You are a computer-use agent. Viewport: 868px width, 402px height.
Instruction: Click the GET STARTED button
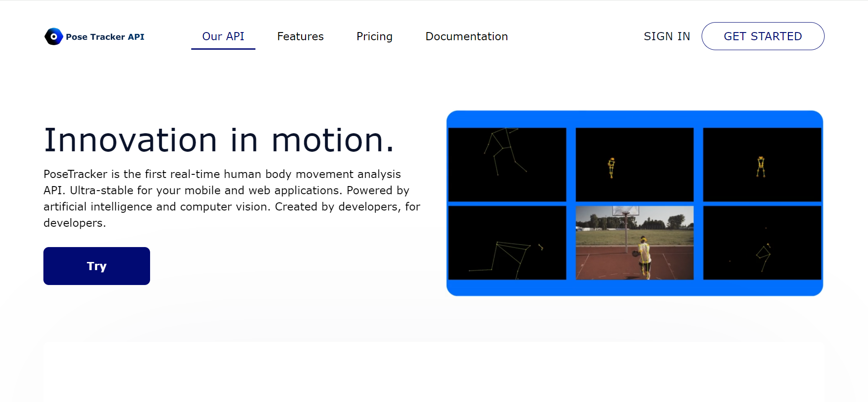763,36
